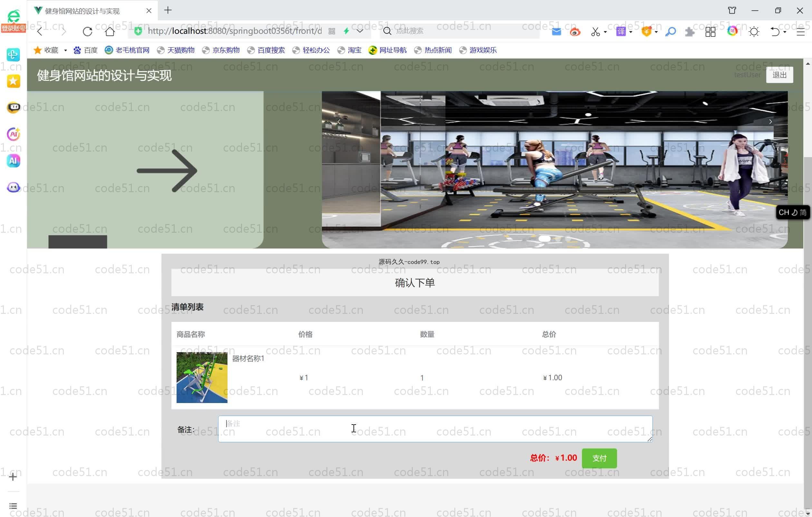Click the lightning speed mode icon
Image resolution: width=812 pixels, height=517 pixels.
point(346,31)
